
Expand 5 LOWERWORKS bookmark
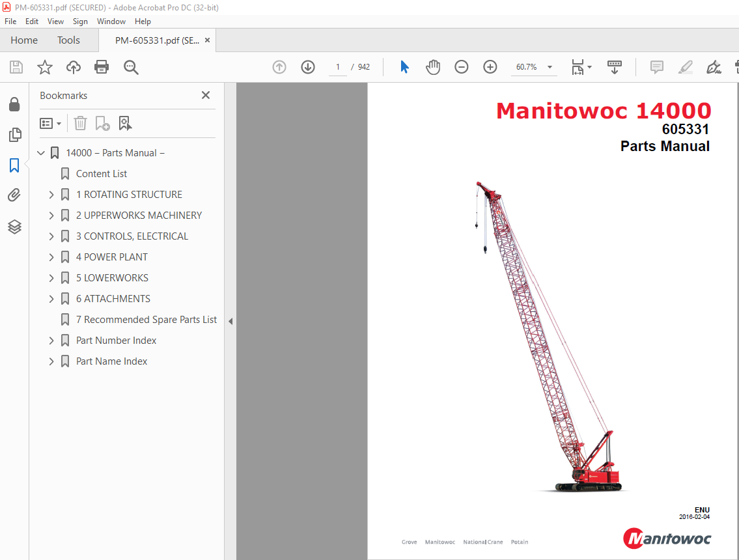[x=51, y=277]
